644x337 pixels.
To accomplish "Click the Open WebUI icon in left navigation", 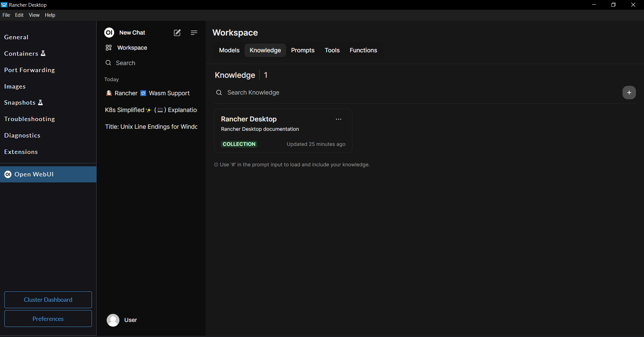I will [x=8, y=174].
